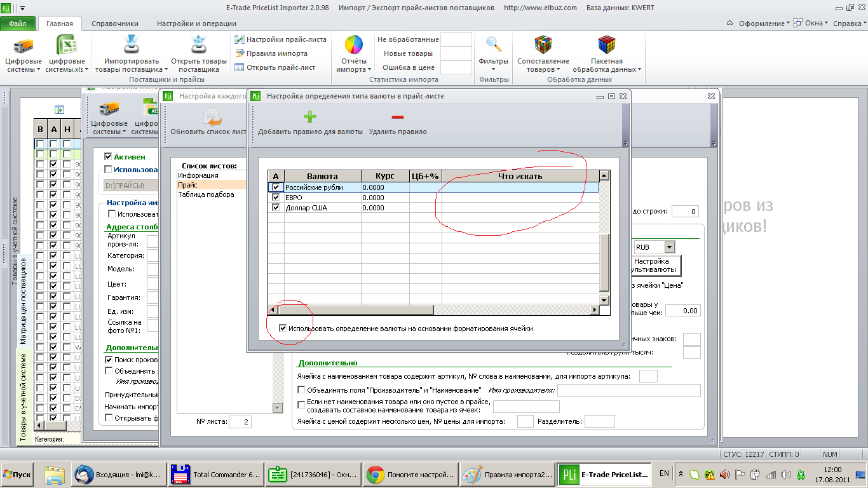Collapse the ribbon with the caret button

coord(730,24)
